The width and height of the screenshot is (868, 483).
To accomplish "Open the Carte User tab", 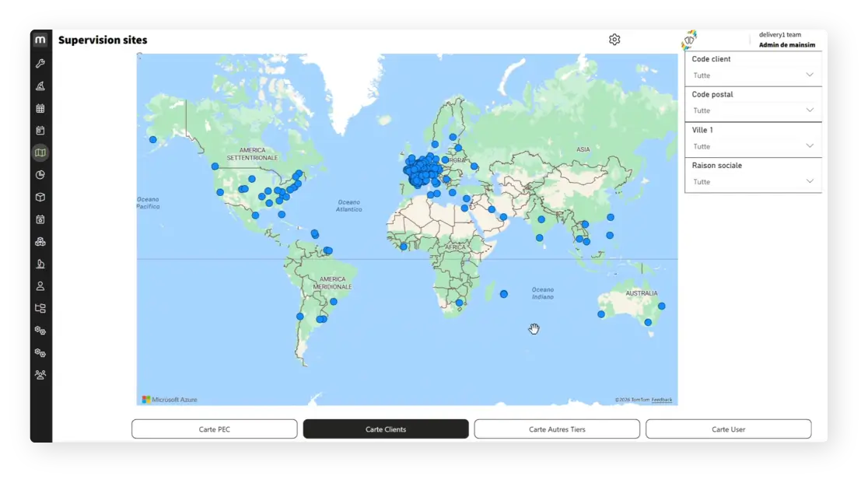I will pos(729,429).
